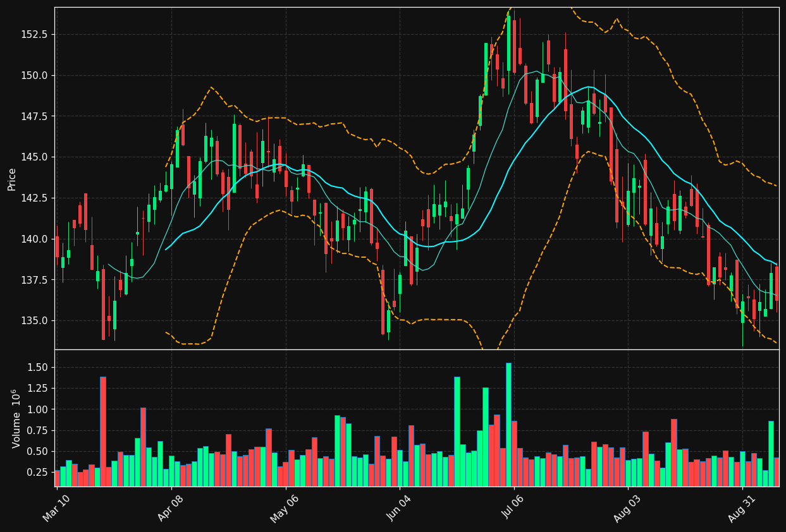This screenshot has height=532, width=786.
Task: Click the 142.5 price axis label
Action: [x=34, y=198]
